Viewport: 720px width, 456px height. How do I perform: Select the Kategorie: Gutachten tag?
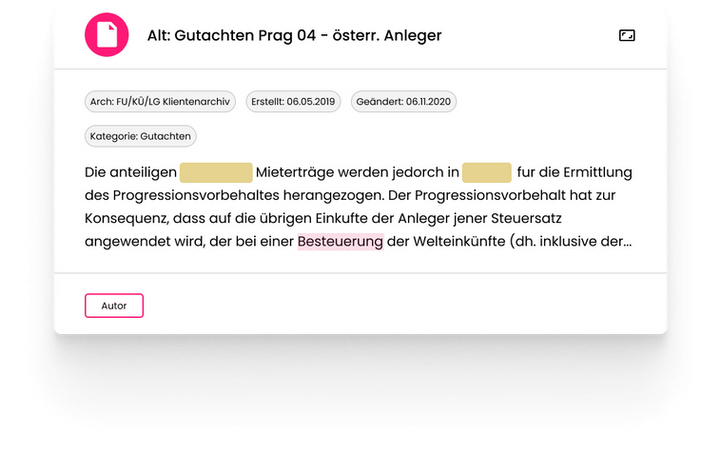140,136
